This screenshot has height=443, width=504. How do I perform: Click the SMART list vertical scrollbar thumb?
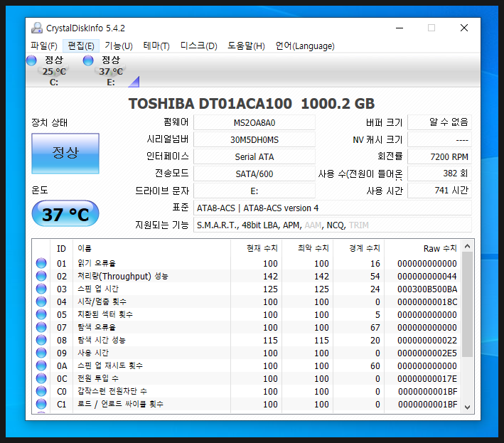(467, 304)
